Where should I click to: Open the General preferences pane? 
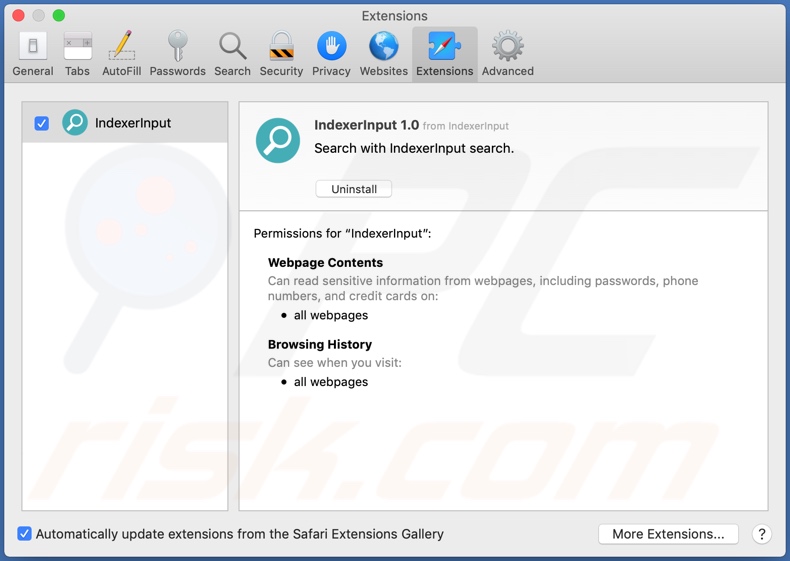pos(33,54)
